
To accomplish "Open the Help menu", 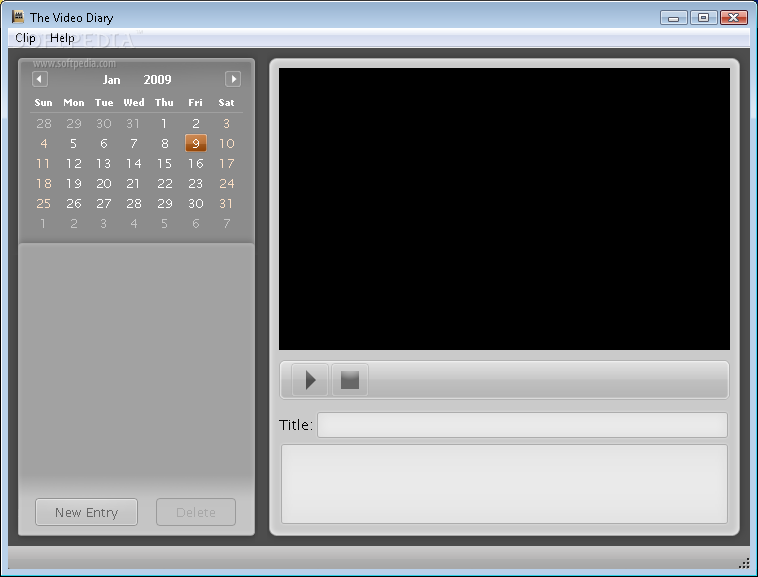I will coord(62,38).
